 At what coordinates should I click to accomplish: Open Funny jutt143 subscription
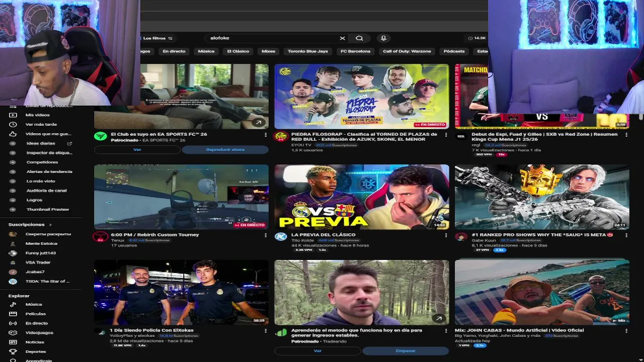41,253
